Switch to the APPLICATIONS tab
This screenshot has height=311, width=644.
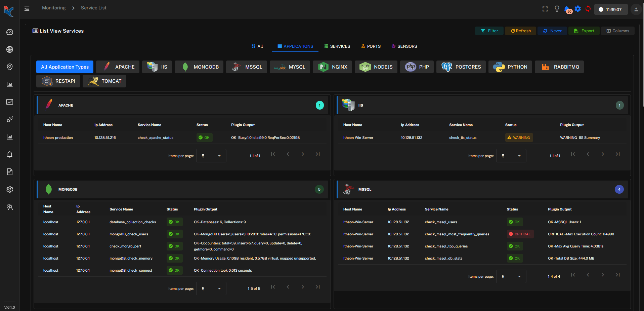tap(295, 46)
